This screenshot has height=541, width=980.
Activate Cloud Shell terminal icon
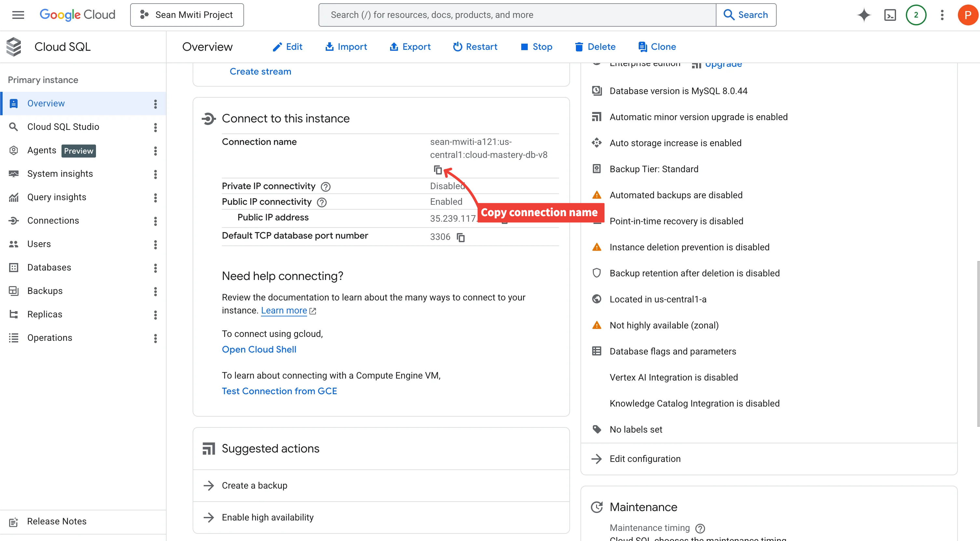point(890,15)
